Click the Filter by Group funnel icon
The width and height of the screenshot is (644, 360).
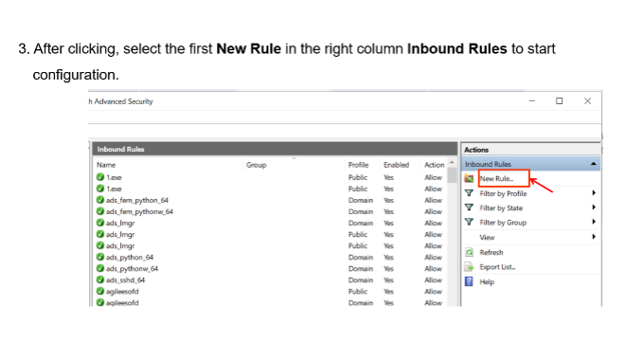469,222
